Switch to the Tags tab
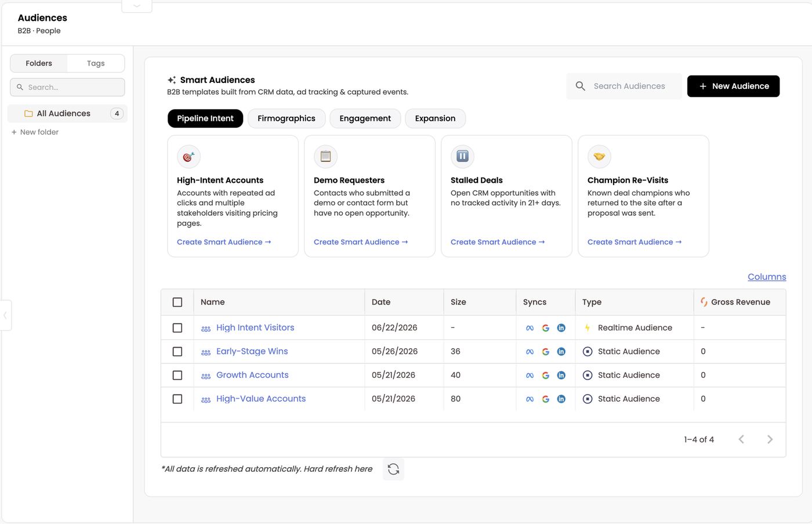The image size is (812, 524). click(x=96, y=63)
